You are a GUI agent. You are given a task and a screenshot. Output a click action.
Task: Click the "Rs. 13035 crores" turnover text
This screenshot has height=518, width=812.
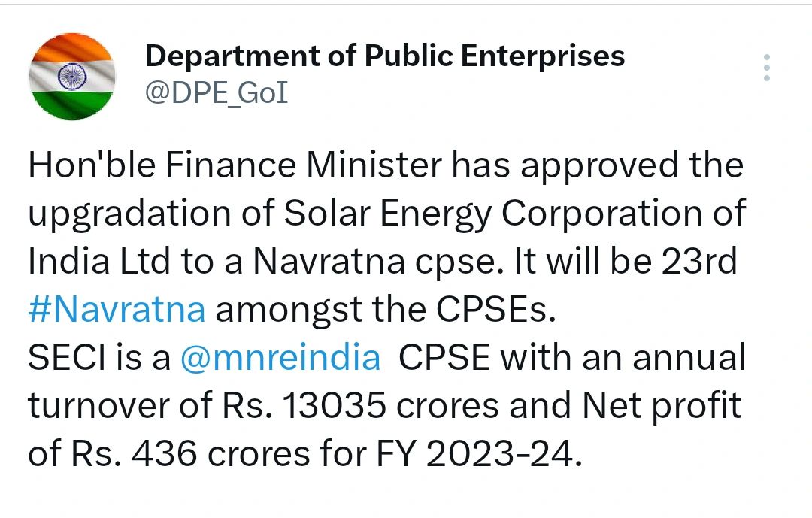pyautogui.click(x=360, y=405)
